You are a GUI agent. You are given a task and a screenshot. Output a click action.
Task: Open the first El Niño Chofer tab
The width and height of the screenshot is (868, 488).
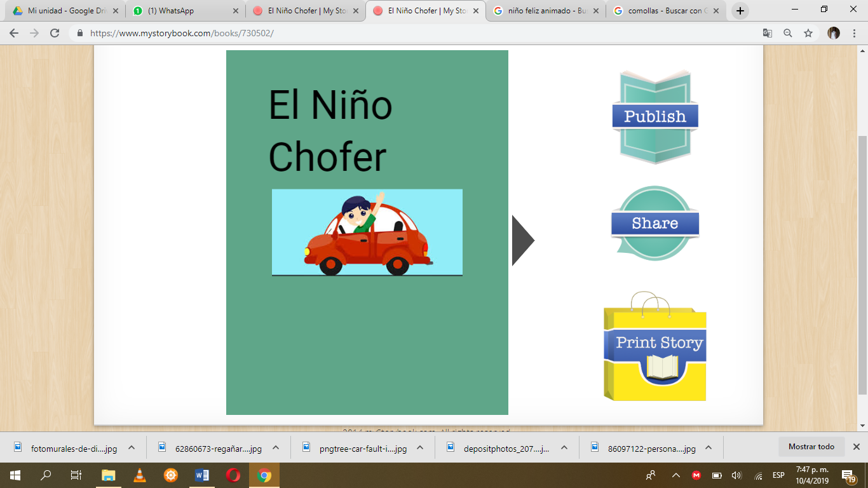pos(306,11)
